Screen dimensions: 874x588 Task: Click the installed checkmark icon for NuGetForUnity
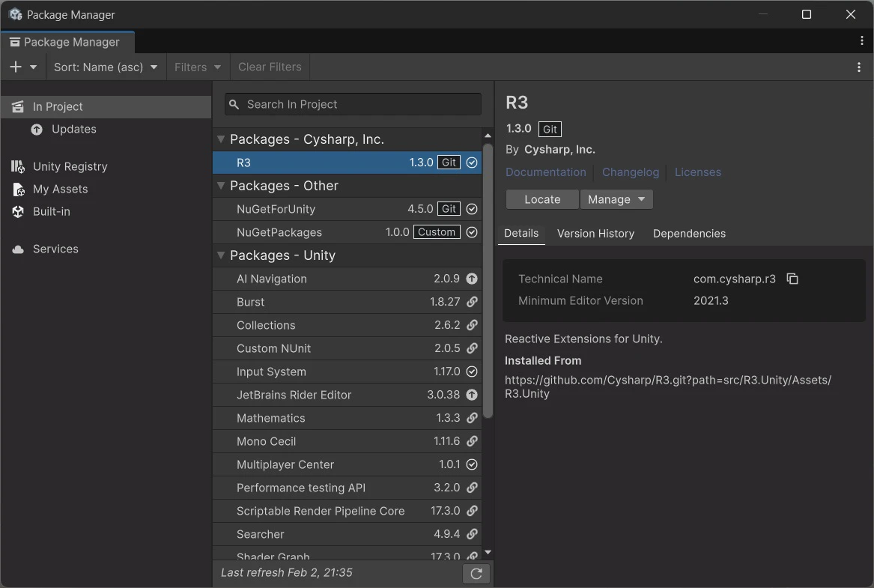pos(472,209)
